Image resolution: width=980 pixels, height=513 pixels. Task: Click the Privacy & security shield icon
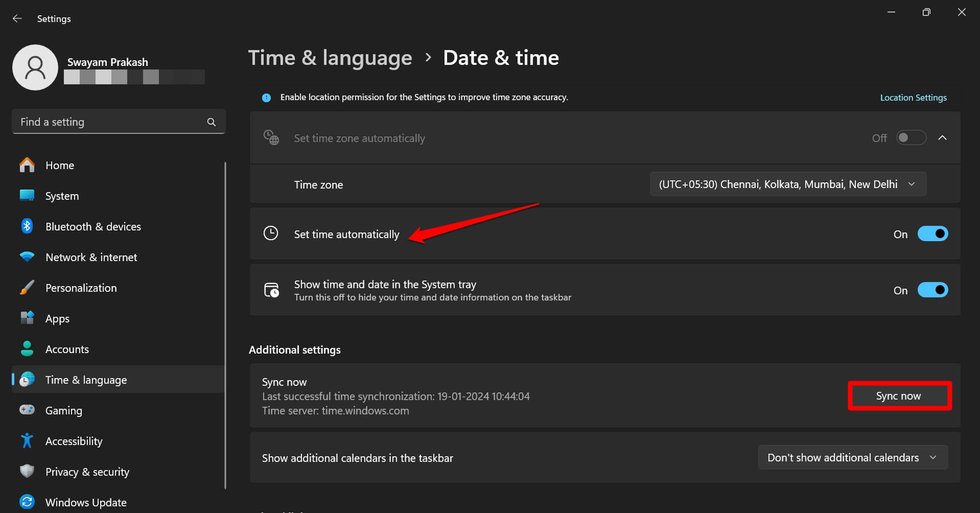click(x=27, y=472)
